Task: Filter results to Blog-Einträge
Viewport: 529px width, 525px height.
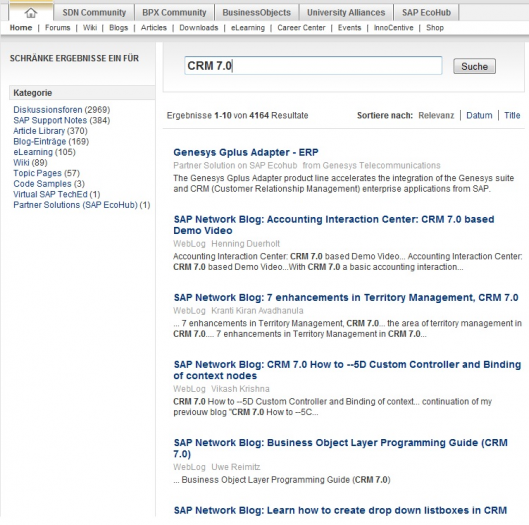Action: (x=39, y=141)
